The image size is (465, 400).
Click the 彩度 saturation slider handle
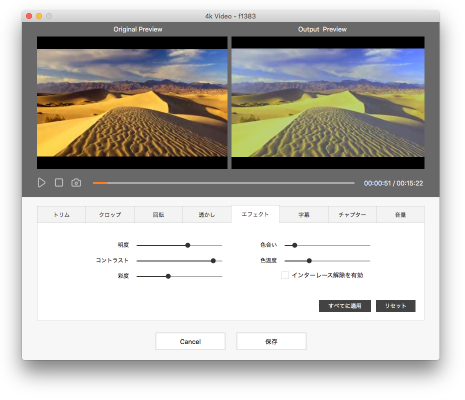(168, 276)
